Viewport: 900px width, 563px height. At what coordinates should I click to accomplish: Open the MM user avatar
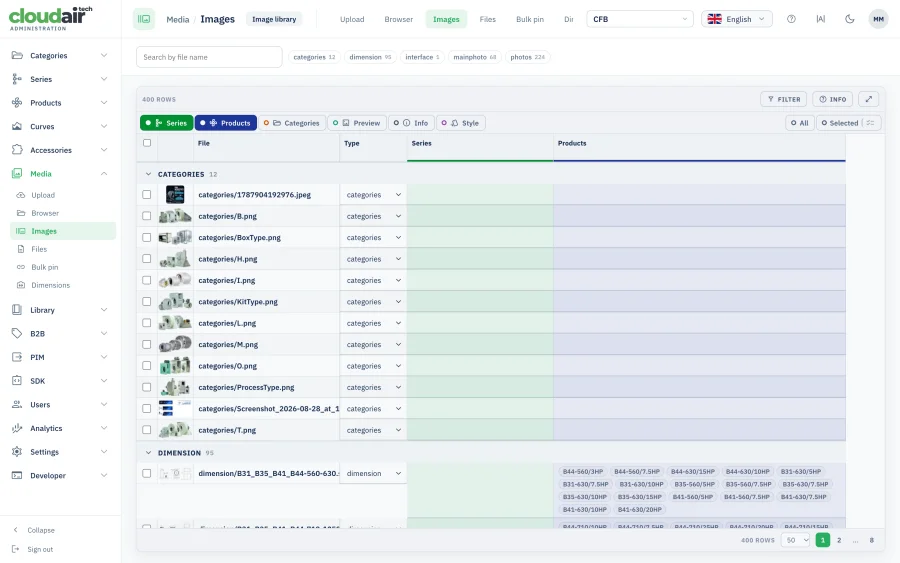click(x=878, y=19)
